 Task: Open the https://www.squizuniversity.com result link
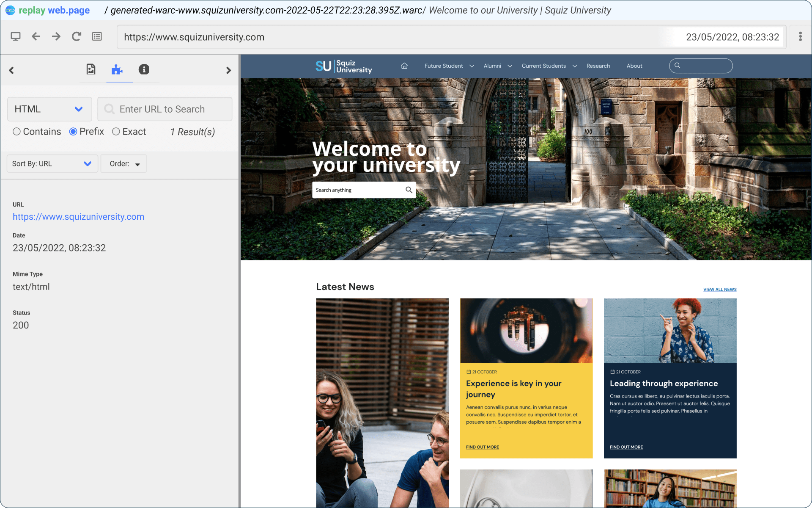point(78,217)
